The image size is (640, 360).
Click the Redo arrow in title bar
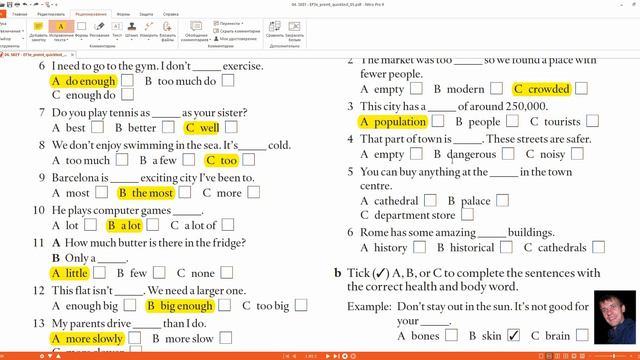point(36,4)
